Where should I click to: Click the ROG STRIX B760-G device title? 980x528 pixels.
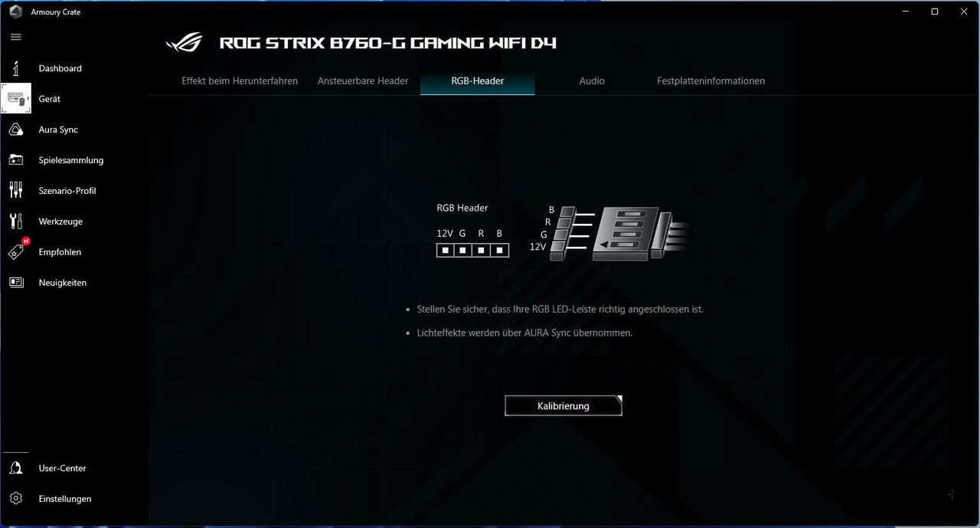tap(388, 43)
